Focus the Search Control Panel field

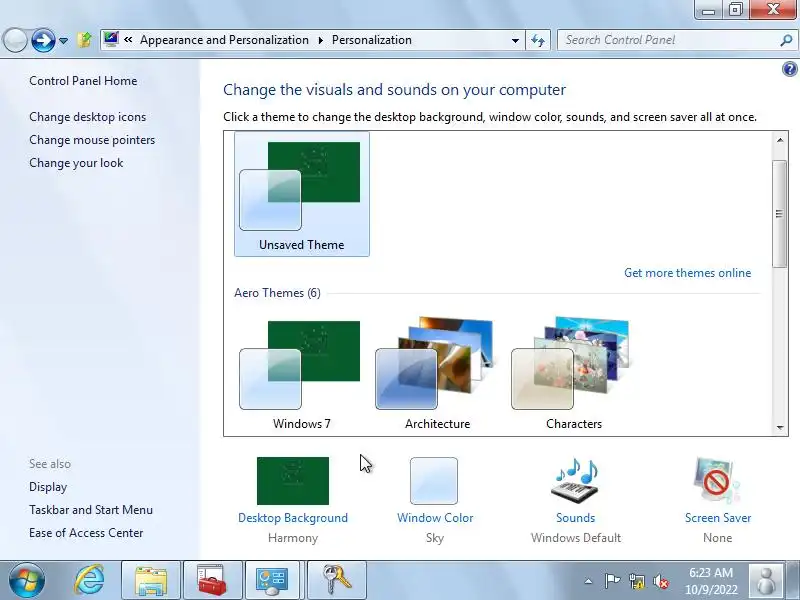point(668,40)
